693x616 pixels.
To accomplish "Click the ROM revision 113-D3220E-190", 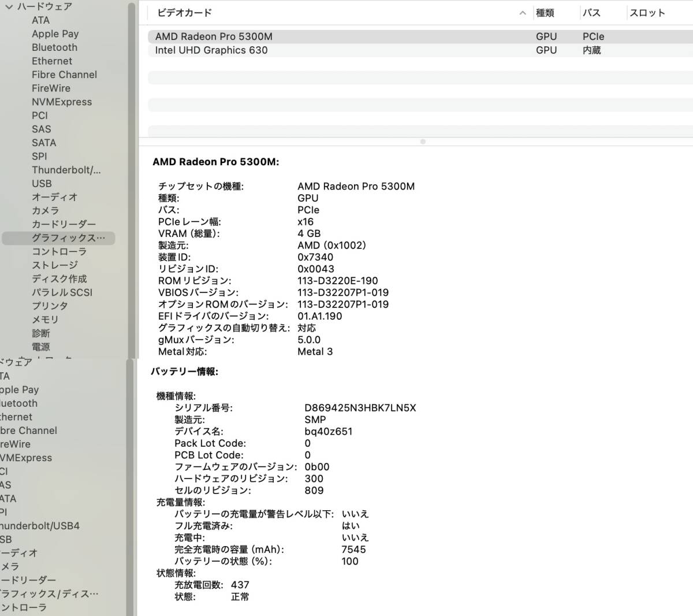I will [338, 281].
